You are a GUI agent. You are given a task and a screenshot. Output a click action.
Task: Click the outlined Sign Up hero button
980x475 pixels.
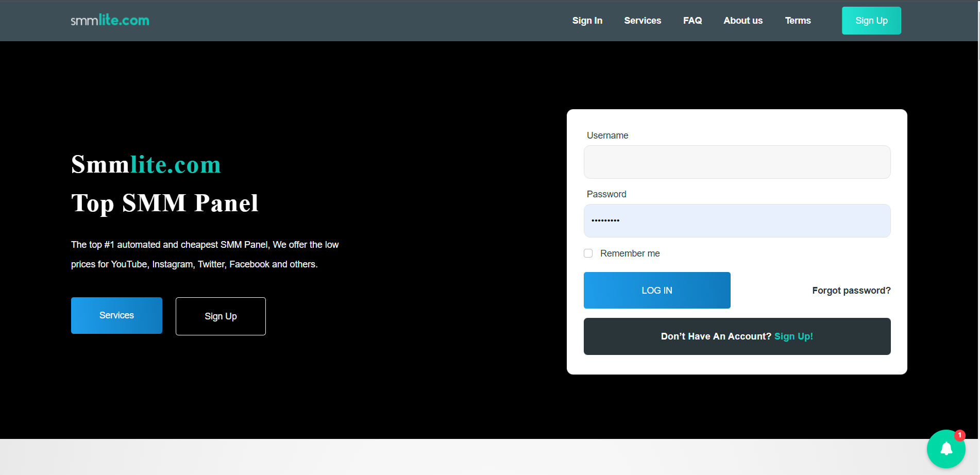(221, 316)
